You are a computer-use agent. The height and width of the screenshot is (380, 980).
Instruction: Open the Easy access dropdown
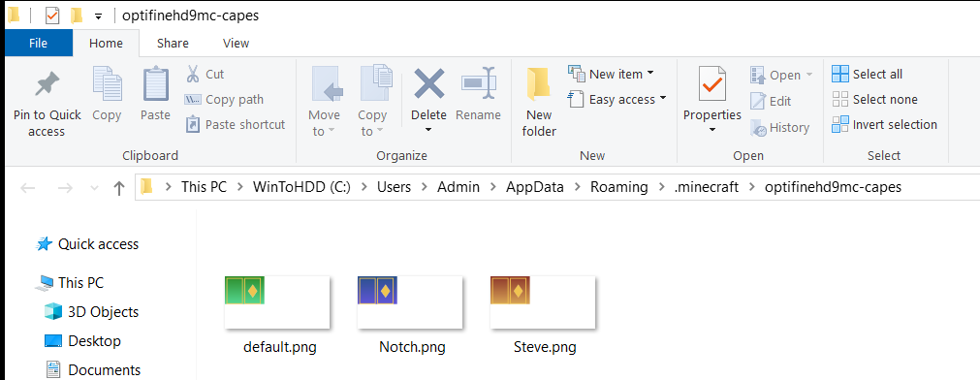[x=617, y=99]
